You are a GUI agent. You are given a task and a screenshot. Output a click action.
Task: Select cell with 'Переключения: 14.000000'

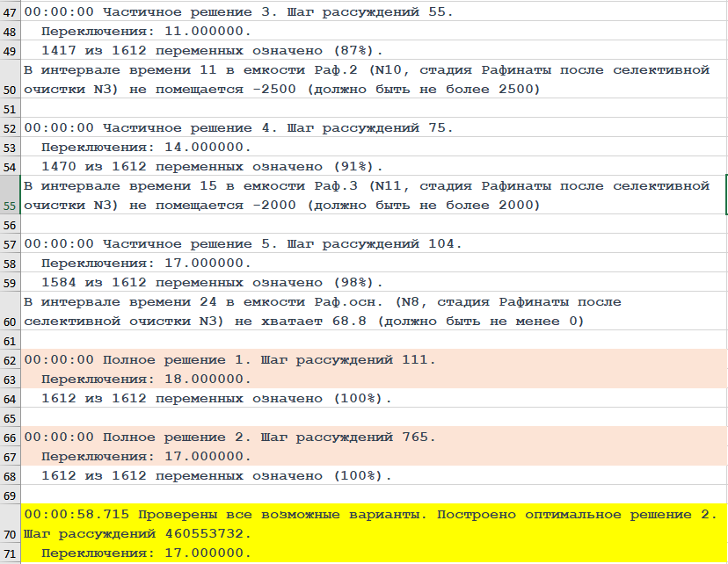coord(146,148)
